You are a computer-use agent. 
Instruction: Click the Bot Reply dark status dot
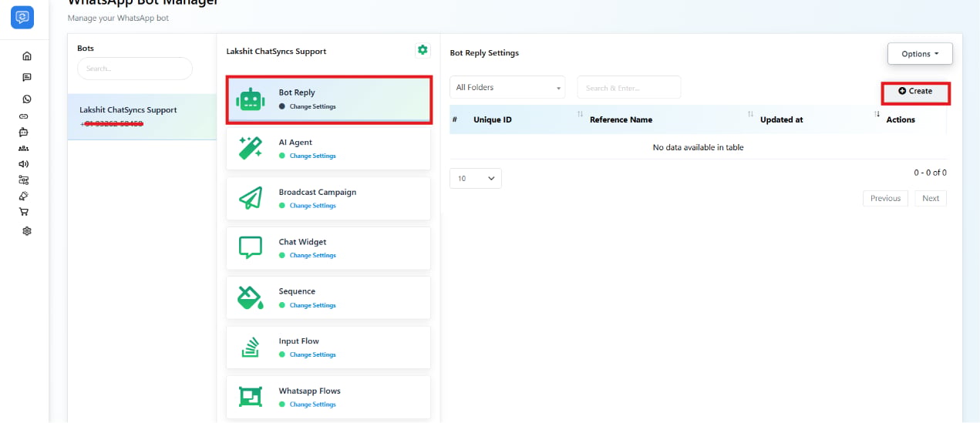pos(282,106)
